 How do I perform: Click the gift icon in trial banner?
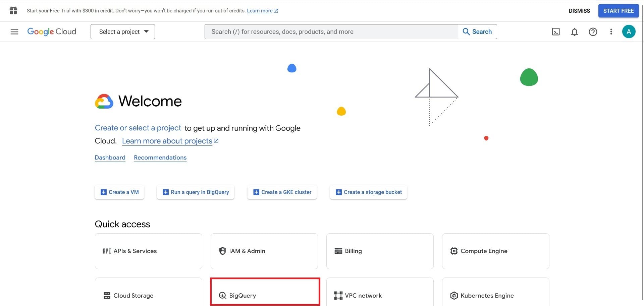click(13, 11)
